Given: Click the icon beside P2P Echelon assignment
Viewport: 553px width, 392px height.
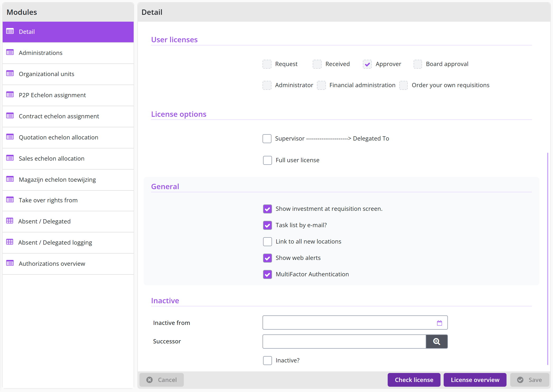Looking at the screenshot, I should coord(10,95).
